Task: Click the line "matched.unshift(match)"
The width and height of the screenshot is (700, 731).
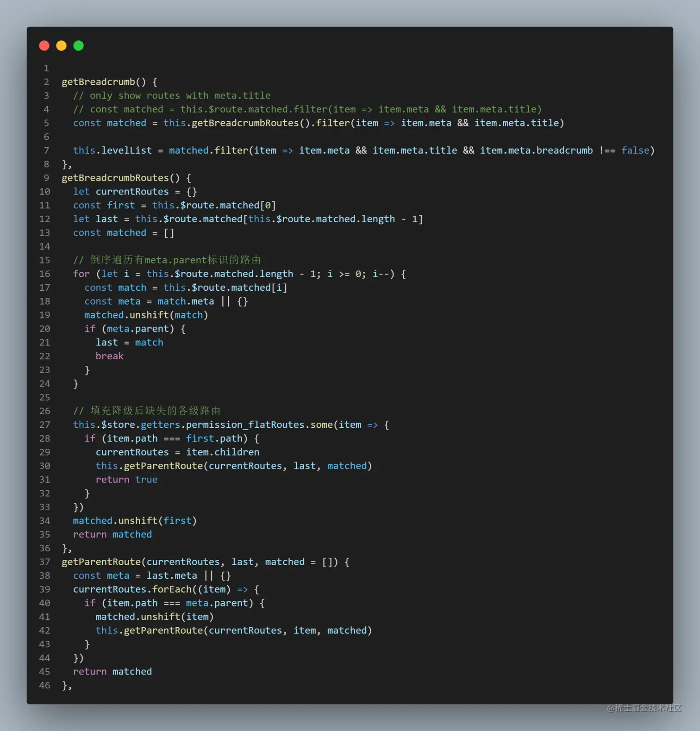Action: coord(146,315)
